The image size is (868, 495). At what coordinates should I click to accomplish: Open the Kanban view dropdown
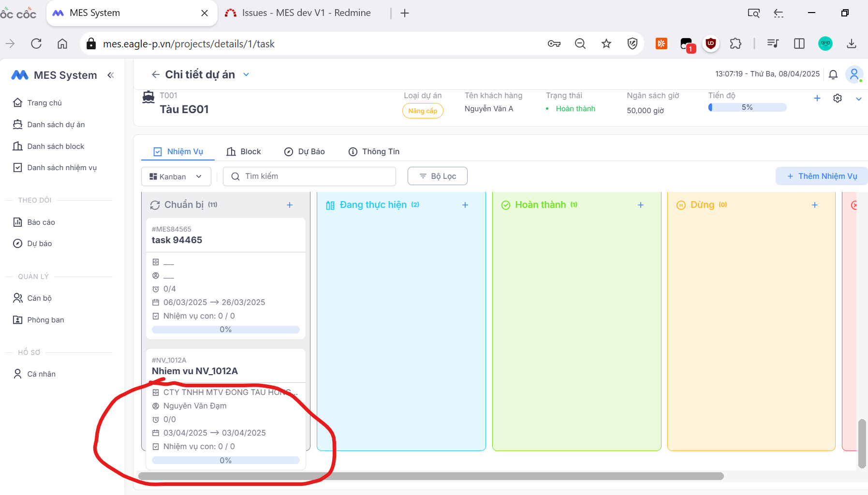pyautogui.click(x=176, y=176)
